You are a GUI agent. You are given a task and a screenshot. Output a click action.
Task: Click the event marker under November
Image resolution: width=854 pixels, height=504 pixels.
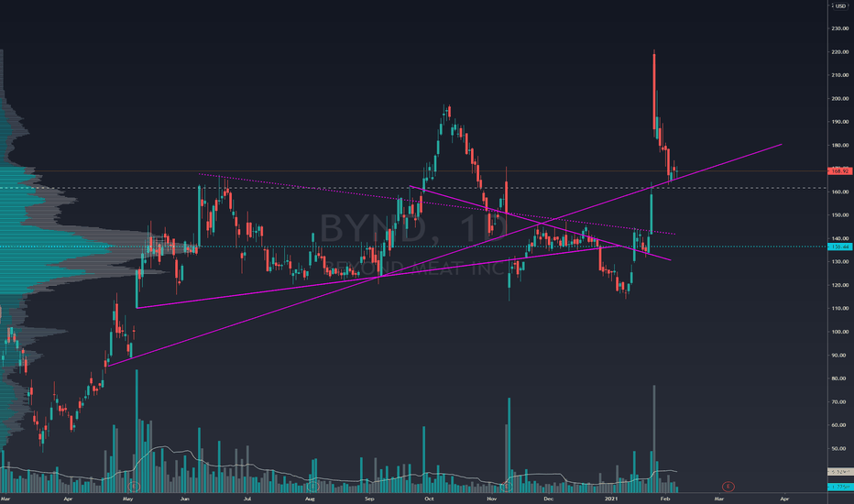(509, 486)
